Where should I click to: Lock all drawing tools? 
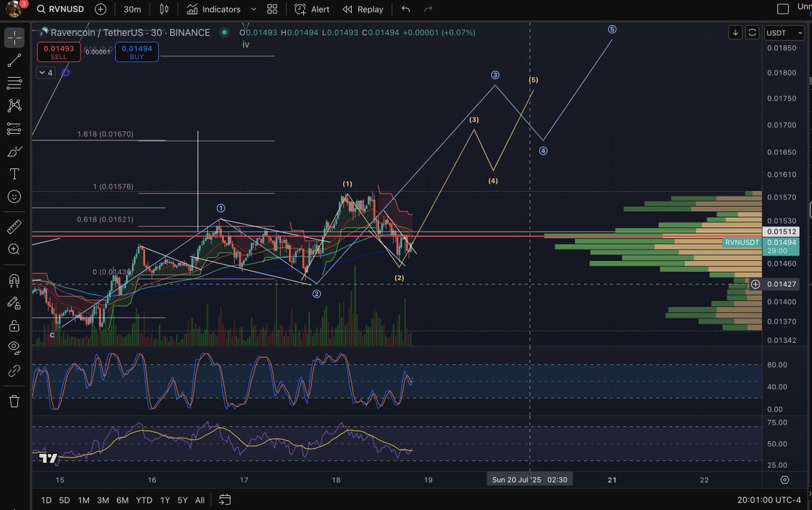14,325
